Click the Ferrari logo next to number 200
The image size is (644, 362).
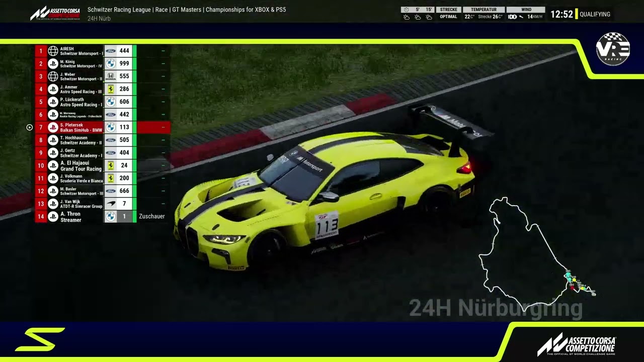click(111, 178)
